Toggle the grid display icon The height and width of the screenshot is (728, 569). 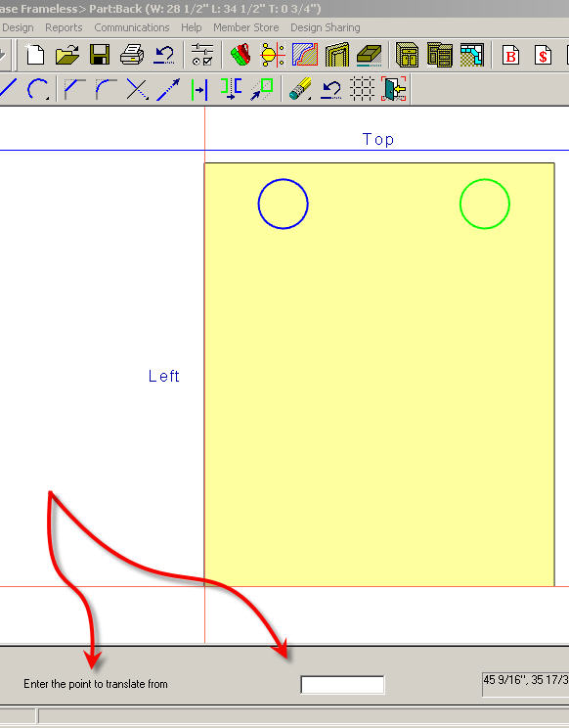[362, 89]
